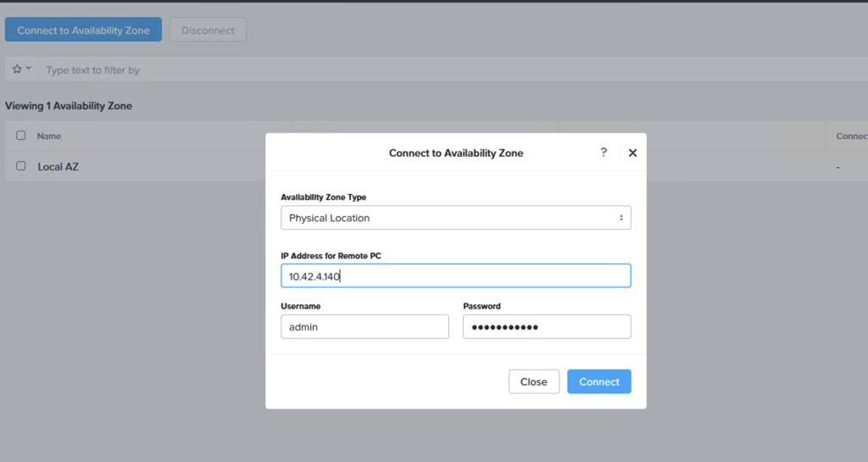Open the help question mark in dialog

[x=604, y=153]
